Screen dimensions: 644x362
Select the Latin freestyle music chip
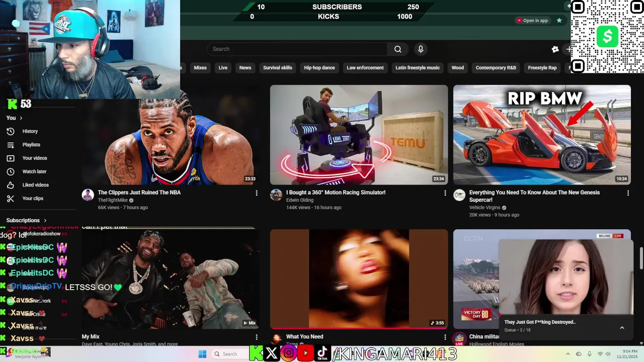click(x=417, y=68)
